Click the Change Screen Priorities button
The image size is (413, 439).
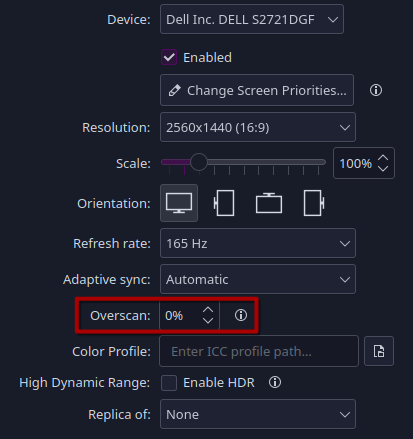coord(257,90)
